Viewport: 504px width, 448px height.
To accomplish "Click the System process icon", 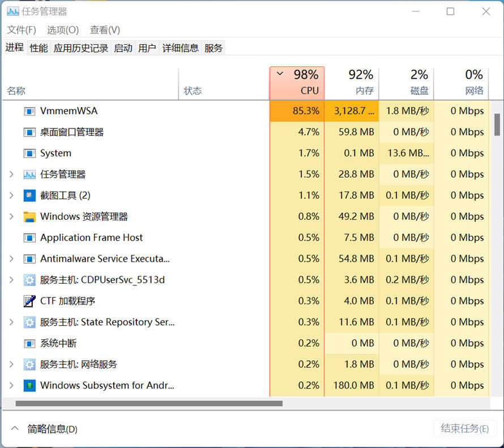I will click(x=29, y=153).
